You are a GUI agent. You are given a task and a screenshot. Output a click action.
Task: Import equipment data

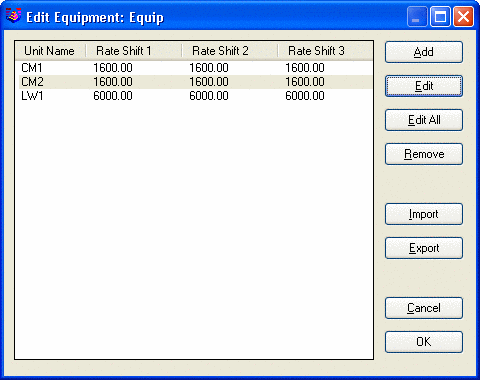[424, 214]
